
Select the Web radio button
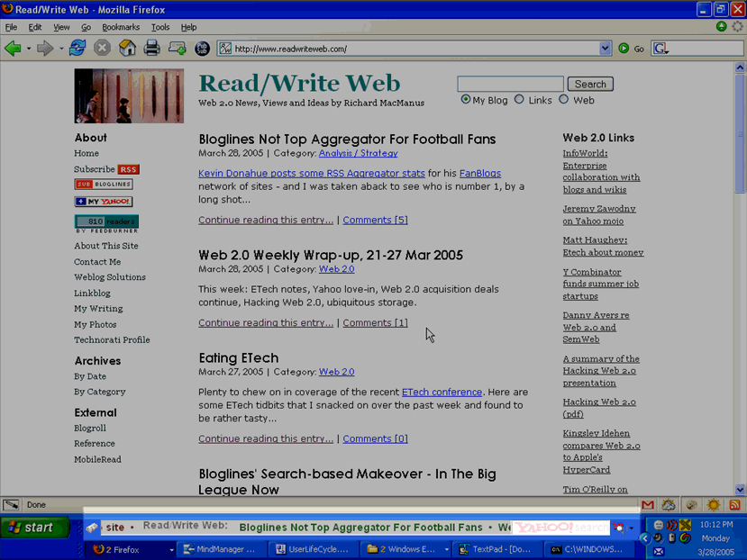pos(563,99)
